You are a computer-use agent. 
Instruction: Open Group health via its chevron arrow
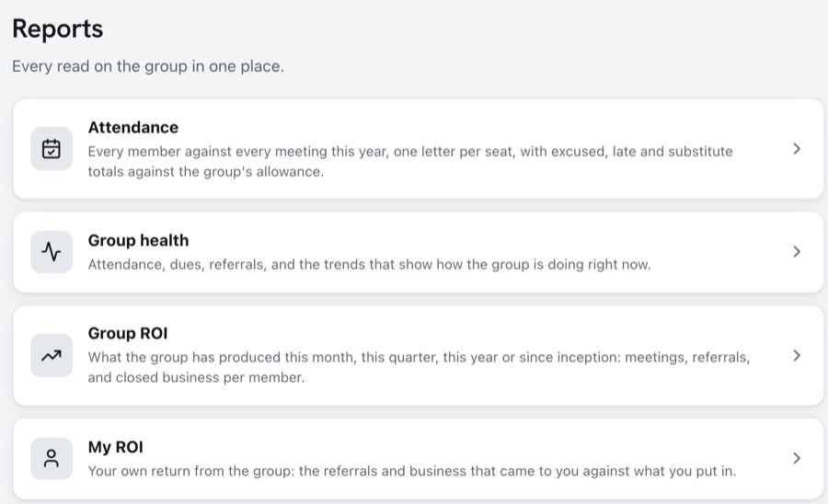tap(797, 252)
